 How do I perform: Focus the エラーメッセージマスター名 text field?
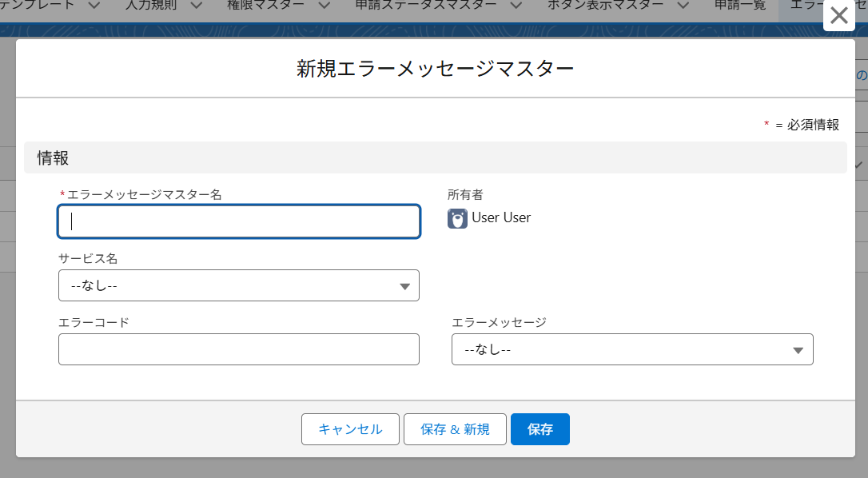(238, 221)
